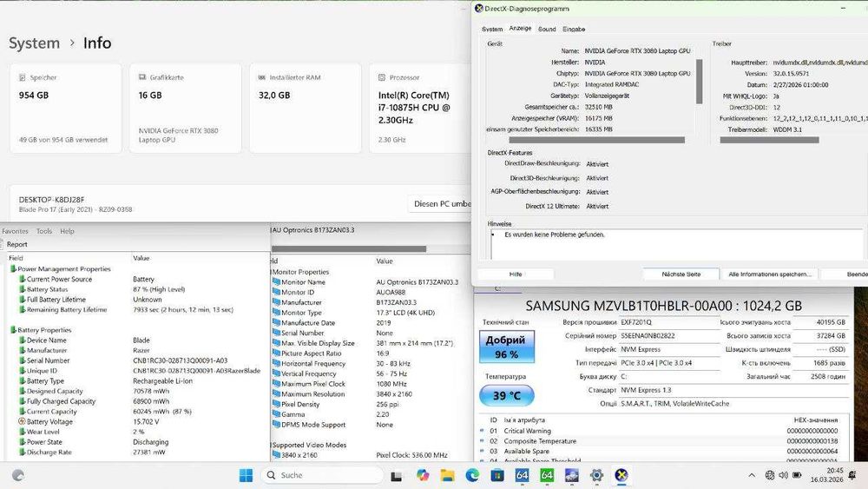This screenshot has height=489, width=868.
Task: Click the Battery Voltage row icon
Action: point(23,421)
